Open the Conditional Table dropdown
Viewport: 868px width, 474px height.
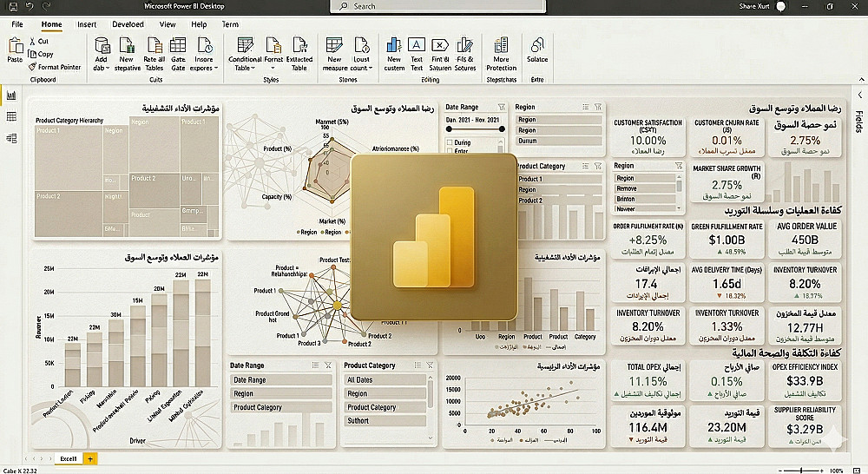[253, 68]
